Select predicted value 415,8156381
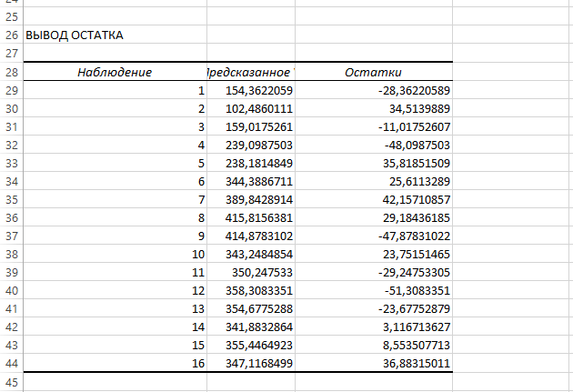Image resolution: width=573 pixels, height=392 pixels. click(251, 217)
